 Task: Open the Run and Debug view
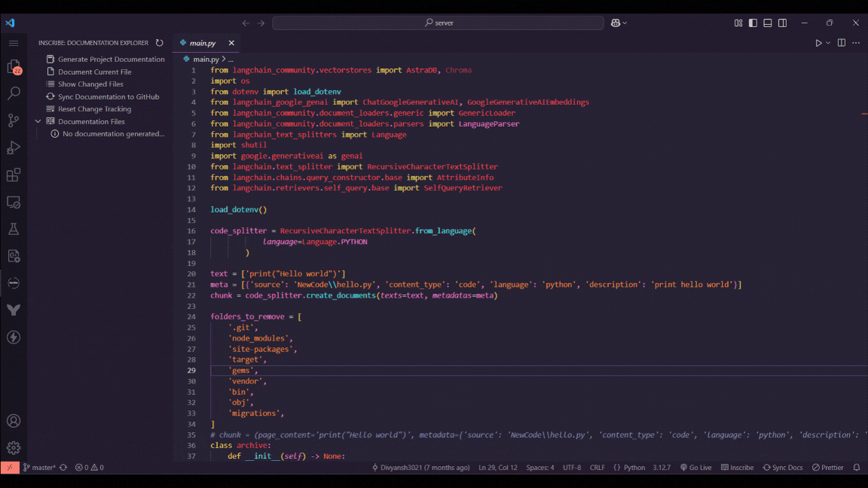click(14, 148)
